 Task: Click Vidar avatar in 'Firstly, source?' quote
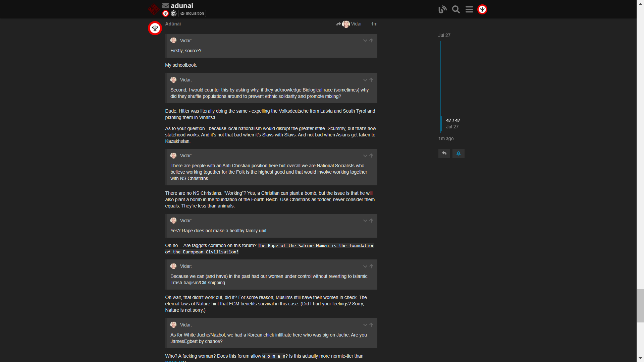173,41
